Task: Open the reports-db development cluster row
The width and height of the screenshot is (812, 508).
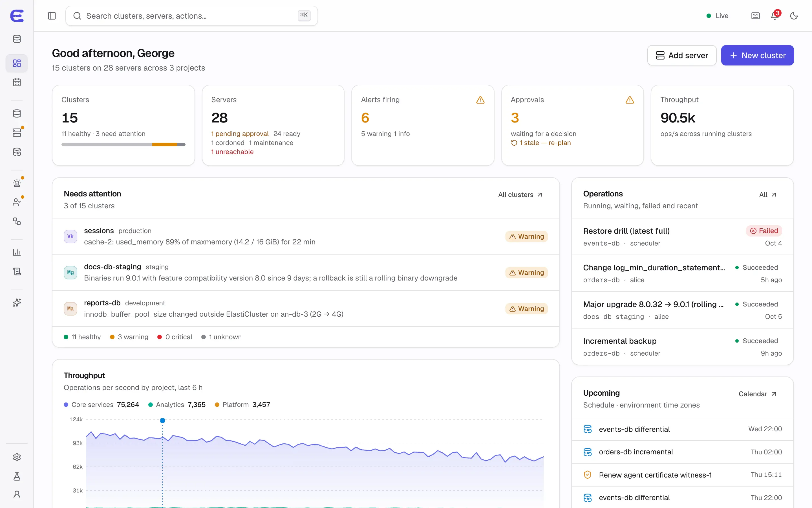Action: [306, 308]
